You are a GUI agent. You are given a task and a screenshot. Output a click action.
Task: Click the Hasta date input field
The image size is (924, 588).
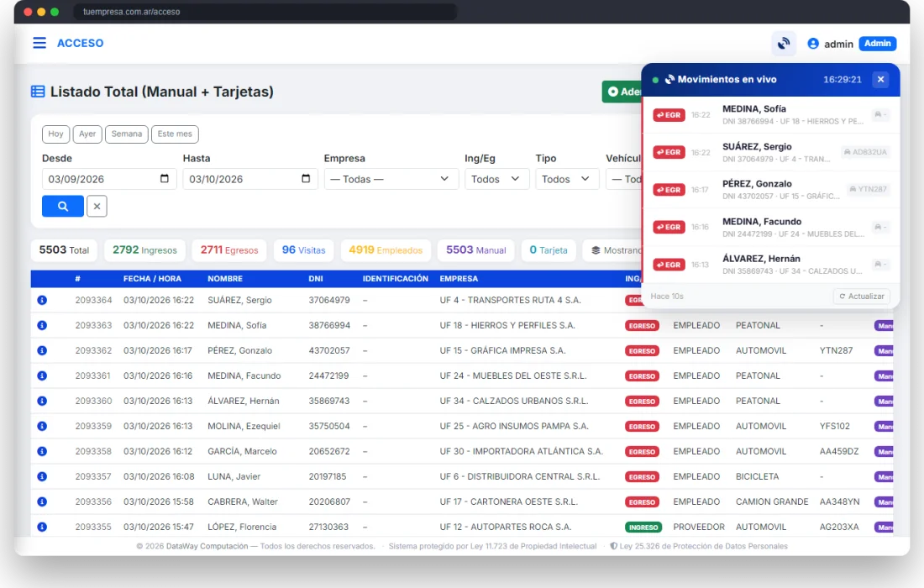249,179
